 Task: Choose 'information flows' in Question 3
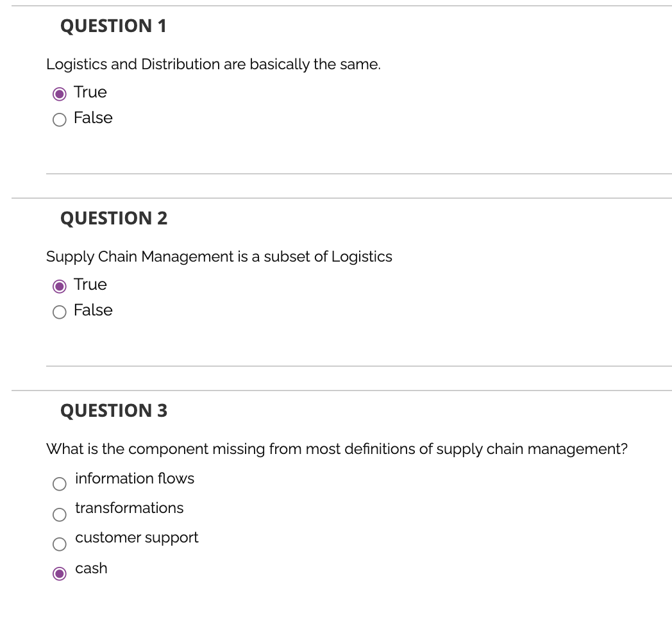pyautogui.click(x=59, y=483)
